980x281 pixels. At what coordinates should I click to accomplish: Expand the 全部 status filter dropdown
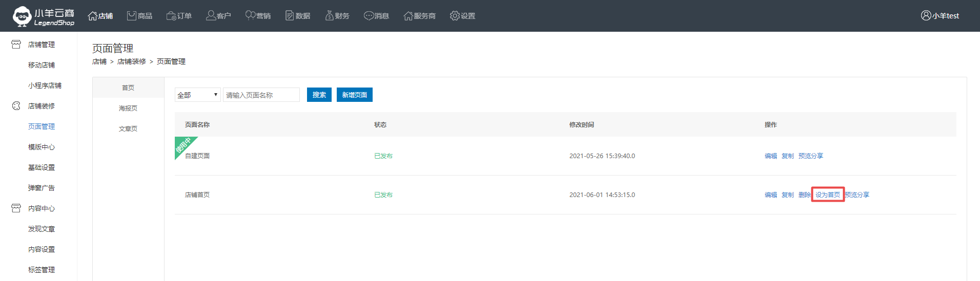coord(197,95)
